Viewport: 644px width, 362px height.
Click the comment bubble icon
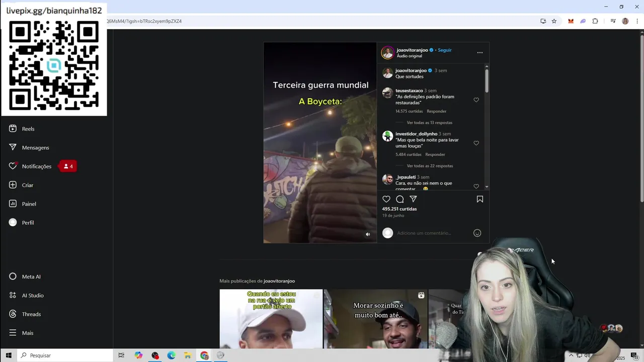(400, 199)
